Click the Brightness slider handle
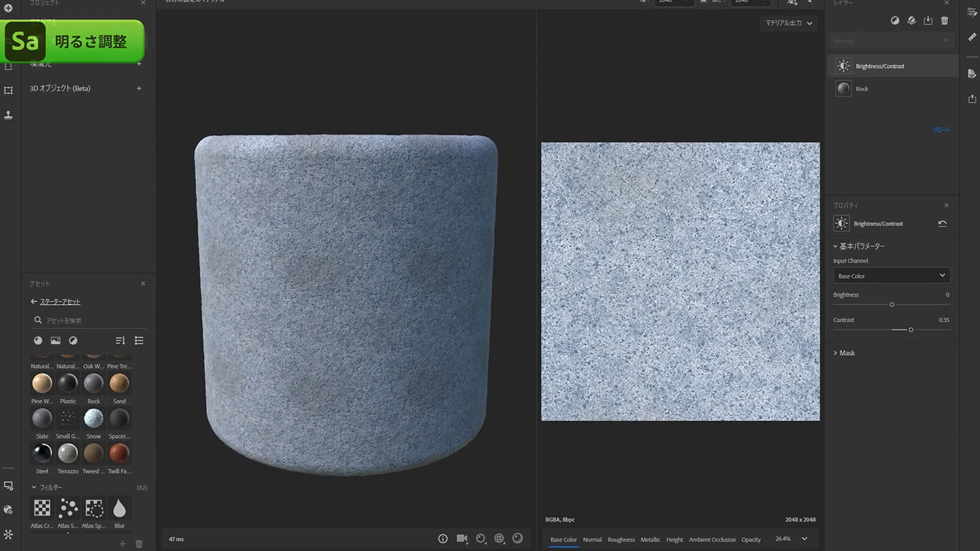 (x=892, y=304)
